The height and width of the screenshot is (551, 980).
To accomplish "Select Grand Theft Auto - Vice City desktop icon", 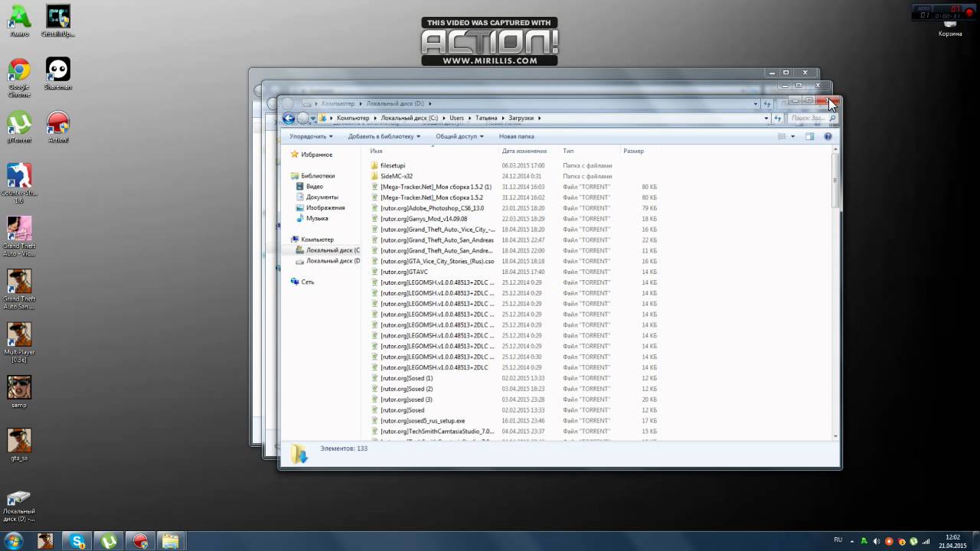I will pos(19,237).
